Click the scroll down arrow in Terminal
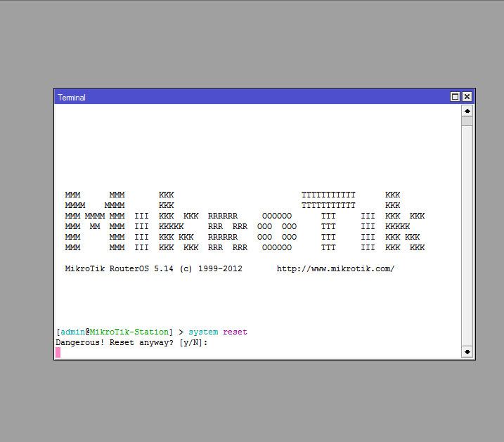This screenshot has height=442, width=504. tap(467, 351)
